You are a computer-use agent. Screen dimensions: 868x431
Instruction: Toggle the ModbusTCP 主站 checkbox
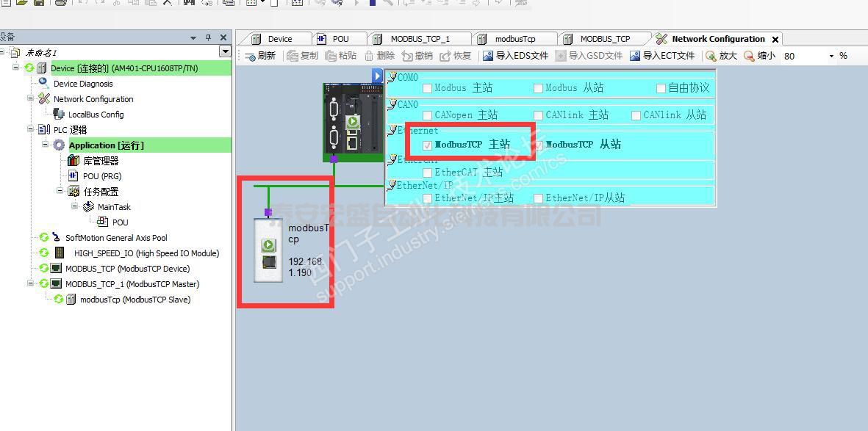point(428,145)
